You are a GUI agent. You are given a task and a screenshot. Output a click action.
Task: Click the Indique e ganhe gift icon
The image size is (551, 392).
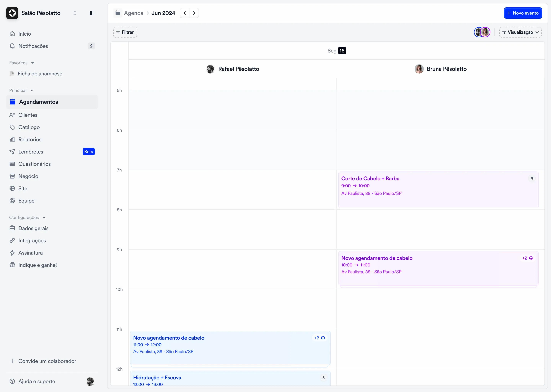(x=12, y=265)
